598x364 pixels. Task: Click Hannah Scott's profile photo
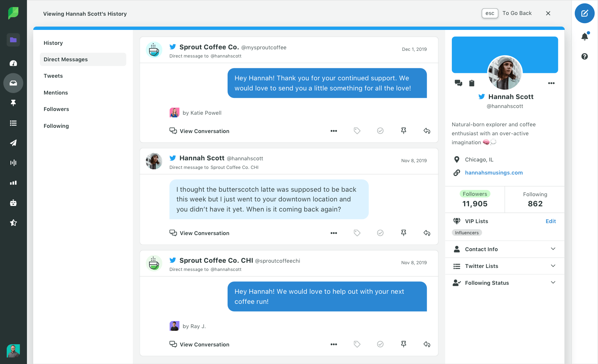pos(505,73)
